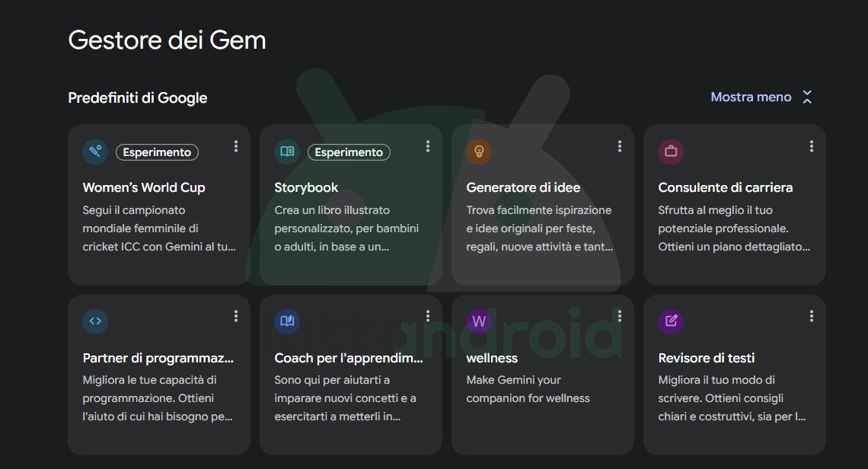The width and height of the screenshot is (868, 469).
Task: Click the Esperimento badge on Women's World Cup
Action: (157, 152)
